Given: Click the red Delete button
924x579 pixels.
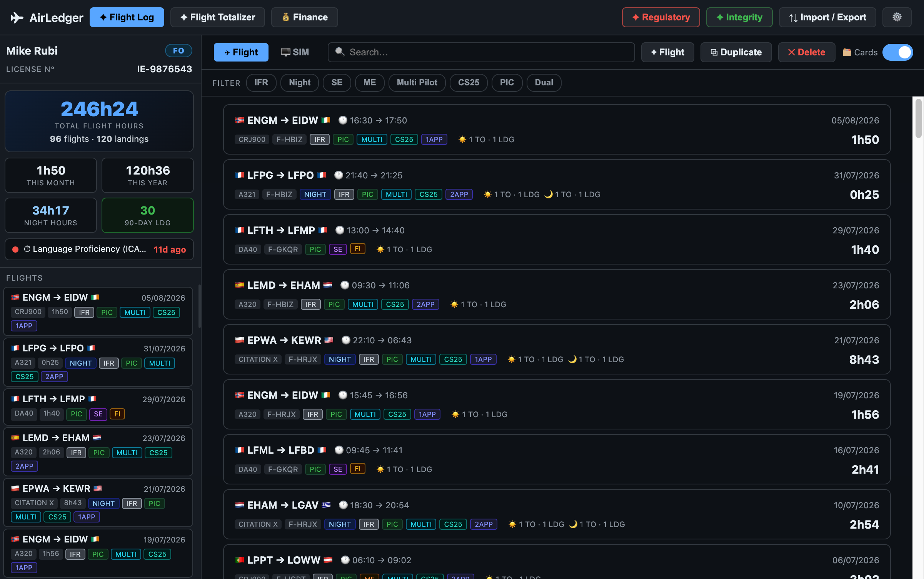Looking at the screenshot, I should (x=807, y=52).
